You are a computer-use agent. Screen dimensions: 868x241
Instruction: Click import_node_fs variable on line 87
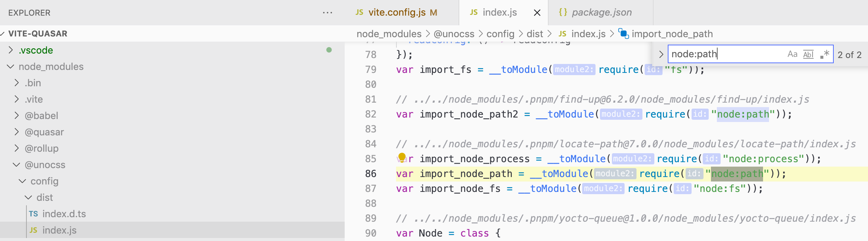(x=460, y=189)
